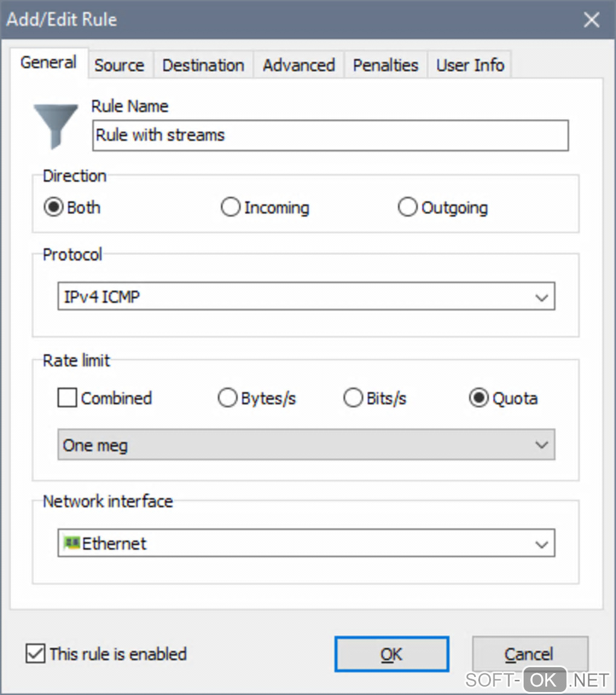The width and height of the screenshot is (616, 695).
Task: Go to the Advanced tab
Action: (298, 65)
